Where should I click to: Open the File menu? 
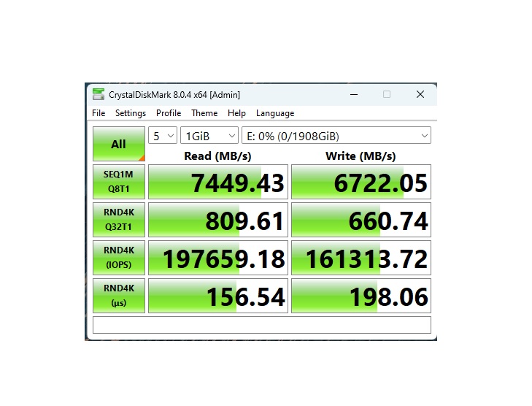tap(99, 113)
